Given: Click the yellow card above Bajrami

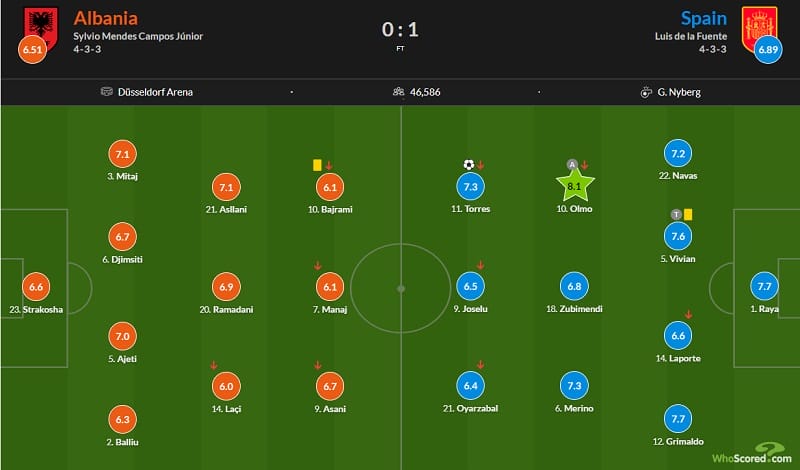Looking at the screenshot, I should (317, 165).
